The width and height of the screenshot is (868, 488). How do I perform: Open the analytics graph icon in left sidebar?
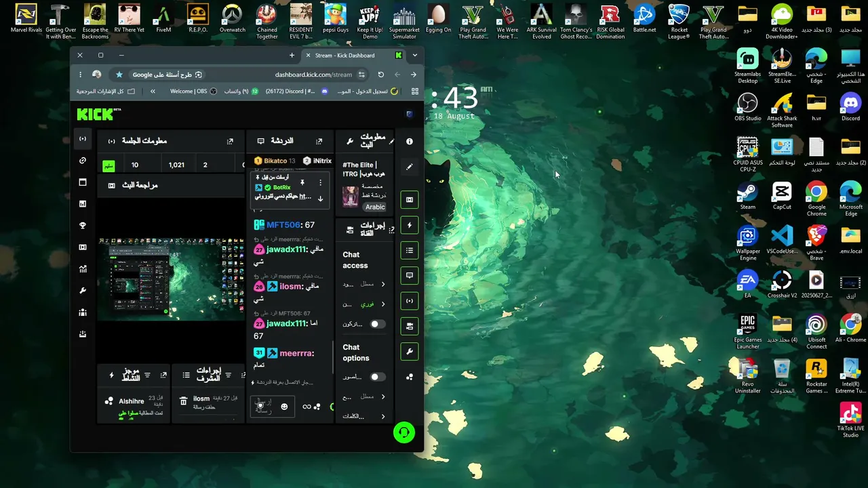[x=83, y=269]
